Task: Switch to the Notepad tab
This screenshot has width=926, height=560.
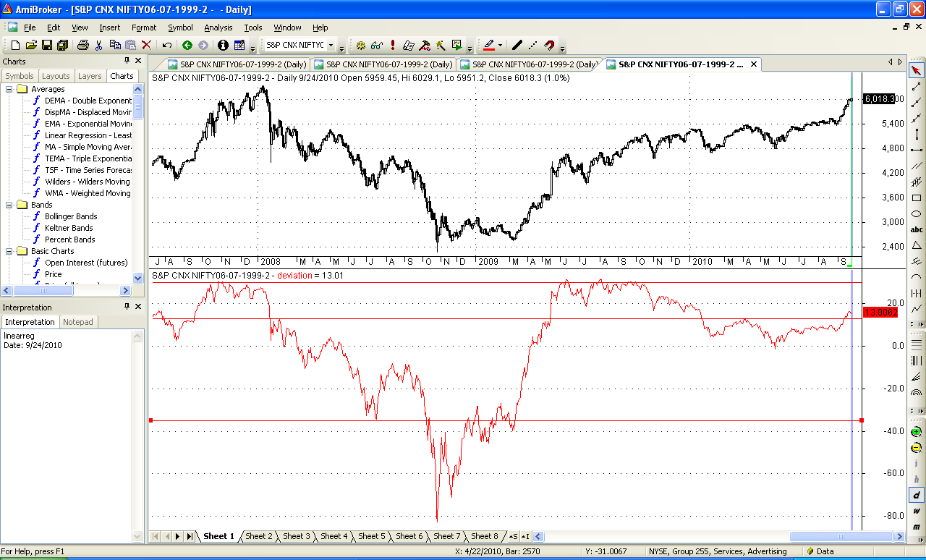Action: pos(78,322)
